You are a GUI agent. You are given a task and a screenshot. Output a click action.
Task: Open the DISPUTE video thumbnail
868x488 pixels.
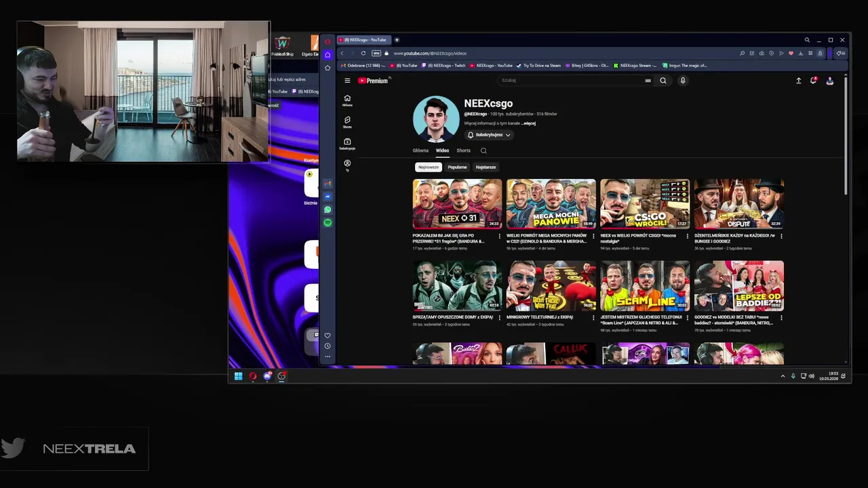tap(739, 204)
